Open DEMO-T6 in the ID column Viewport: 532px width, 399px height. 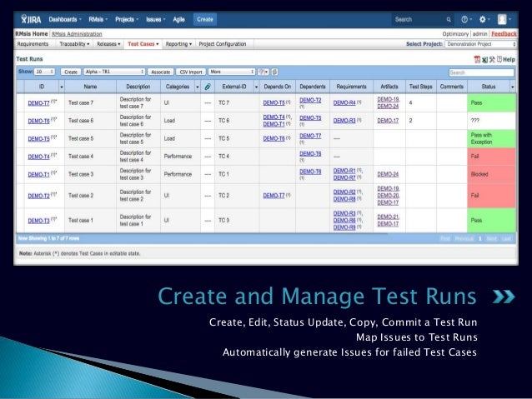point(38,121)
